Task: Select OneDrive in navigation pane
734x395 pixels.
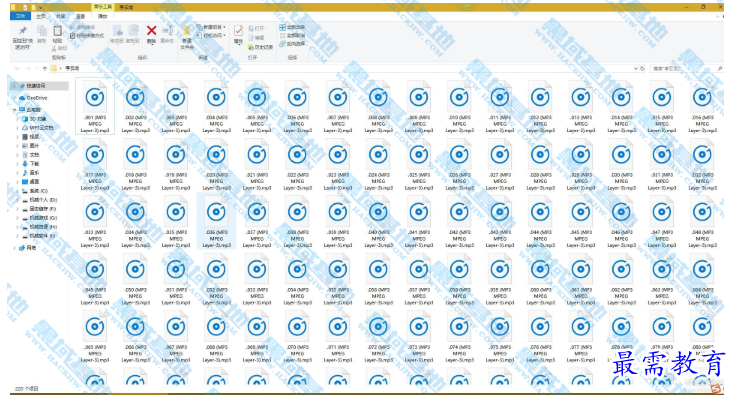Action: tap(34, 98)
